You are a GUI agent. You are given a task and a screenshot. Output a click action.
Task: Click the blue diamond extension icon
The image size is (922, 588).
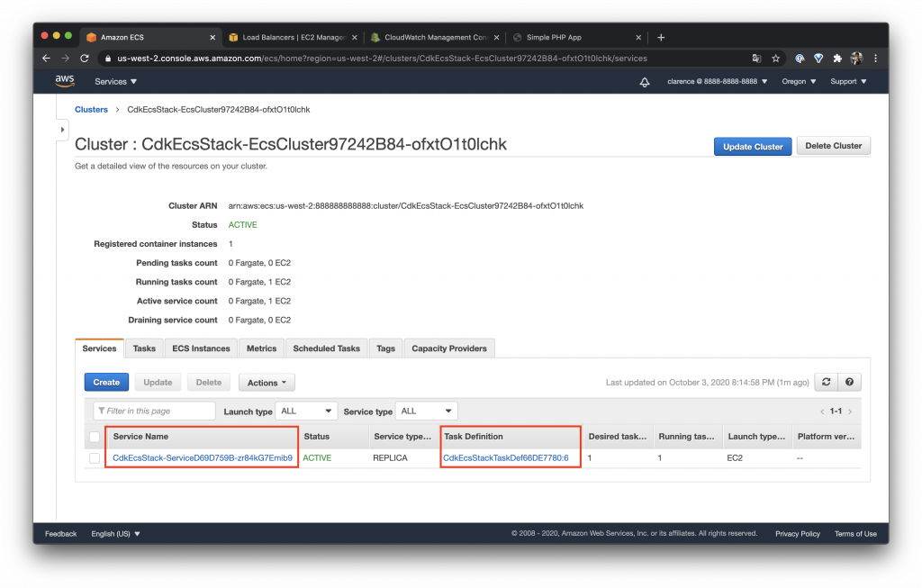(818, 59)
